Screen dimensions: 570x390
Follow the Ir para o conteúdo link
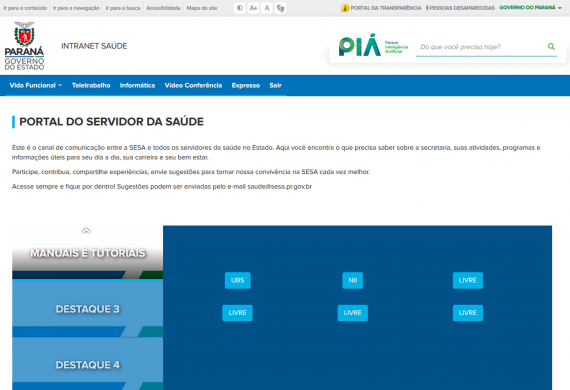25,8
